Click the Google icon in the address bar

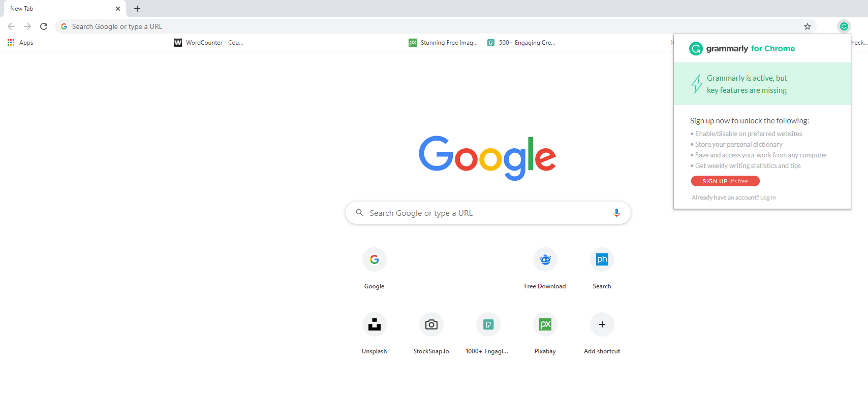64,26
